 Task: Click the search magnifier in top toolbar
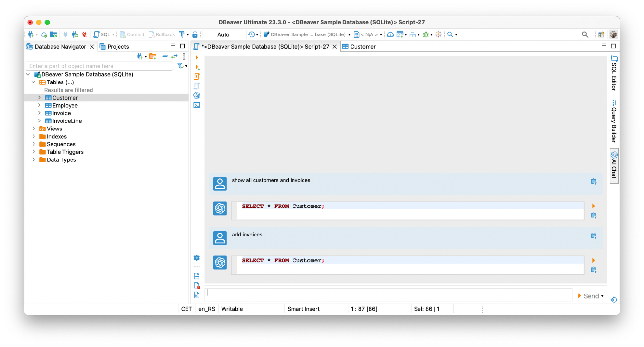tap(585, 34)
